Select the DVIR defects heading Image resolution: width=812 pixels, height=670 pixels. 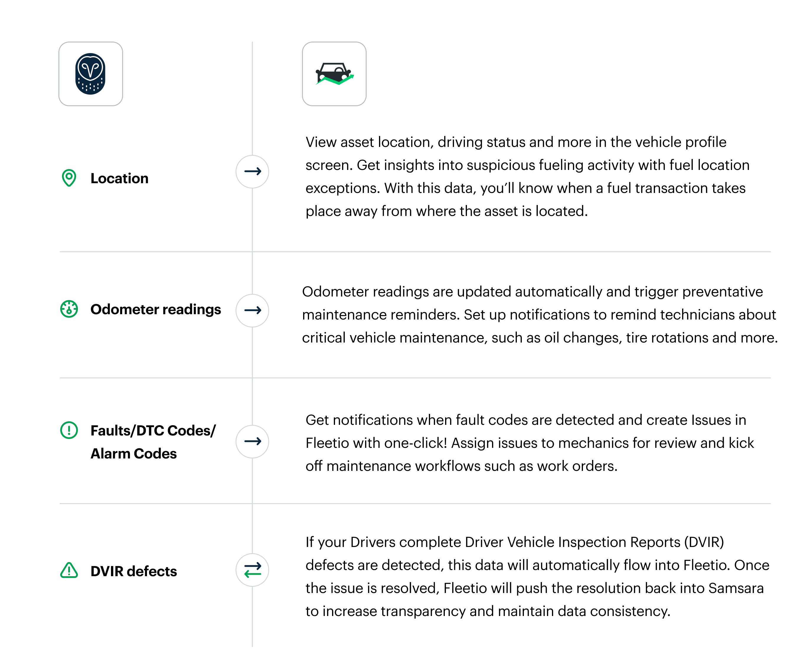tap(134, 571)
